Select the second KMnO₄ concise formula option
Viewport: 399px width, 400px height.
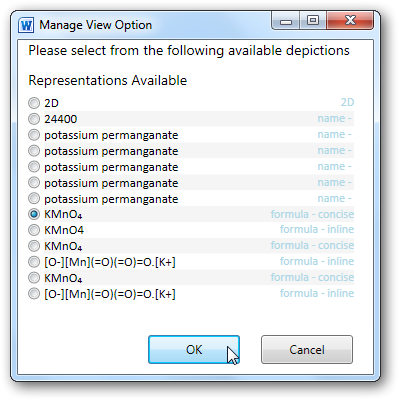point(34,246)
